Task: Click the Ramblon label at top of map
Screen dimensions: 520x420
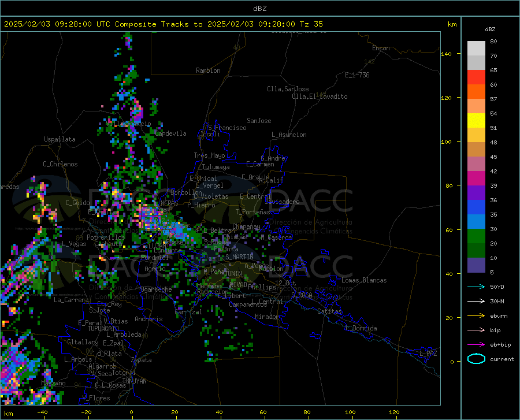Action: pyautogui.click(x=208, y=70)
